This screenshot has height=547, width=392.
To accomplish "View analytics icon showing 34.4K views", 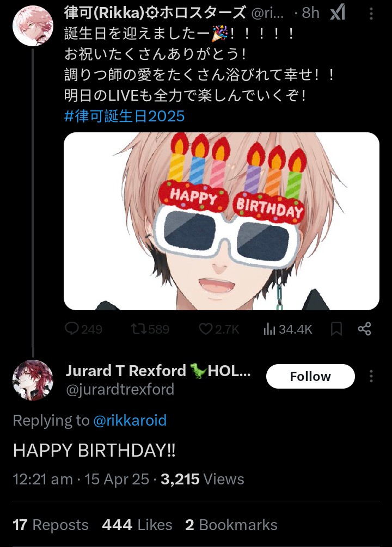I will tap(269, 329).
